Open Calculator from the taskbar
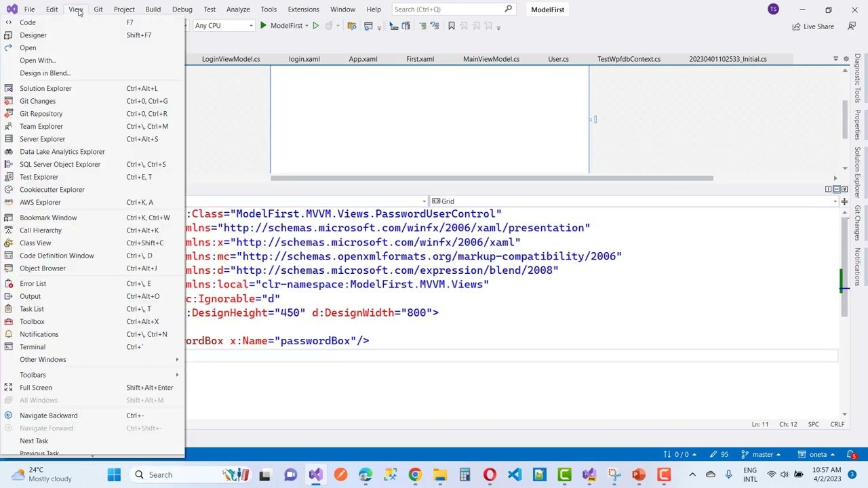Image resolution: width=868 pixels, height=488 pixels. point(465,474)
